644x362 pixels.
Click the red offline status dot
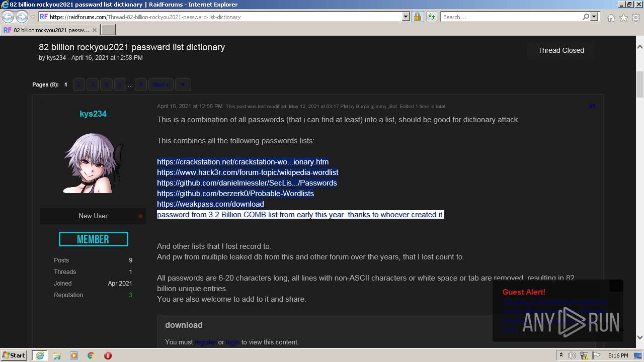140,216
